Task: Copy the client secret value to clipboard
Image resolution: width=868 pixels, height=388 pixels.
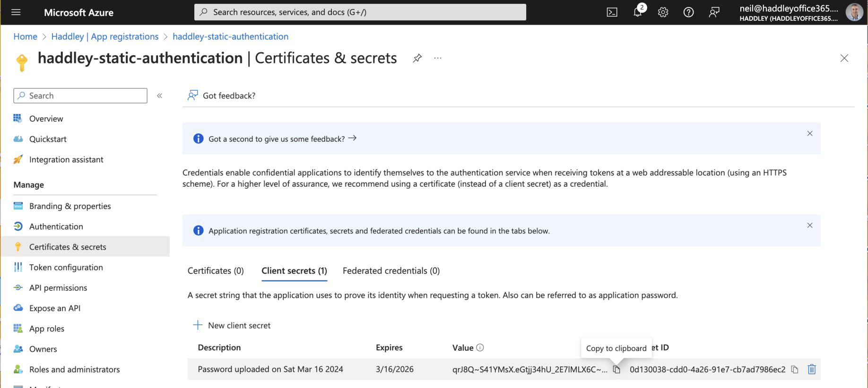Action: click(x=616, y=370)
